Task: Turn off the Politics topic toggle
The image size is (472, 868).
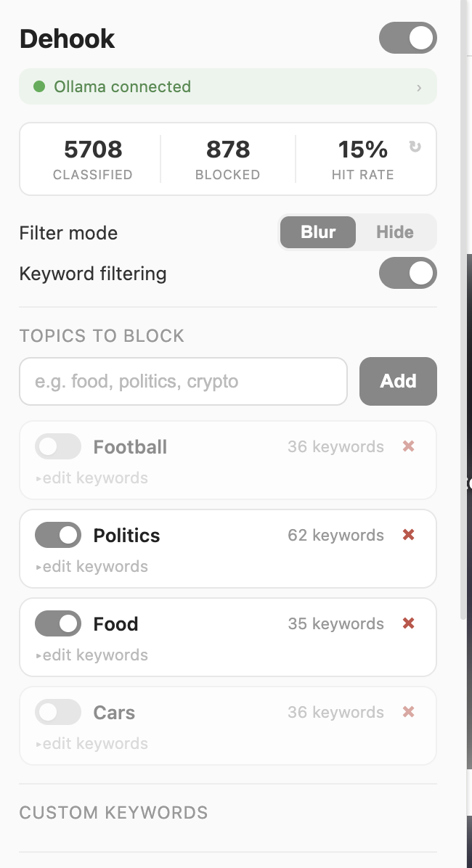Action: [57, 535]
